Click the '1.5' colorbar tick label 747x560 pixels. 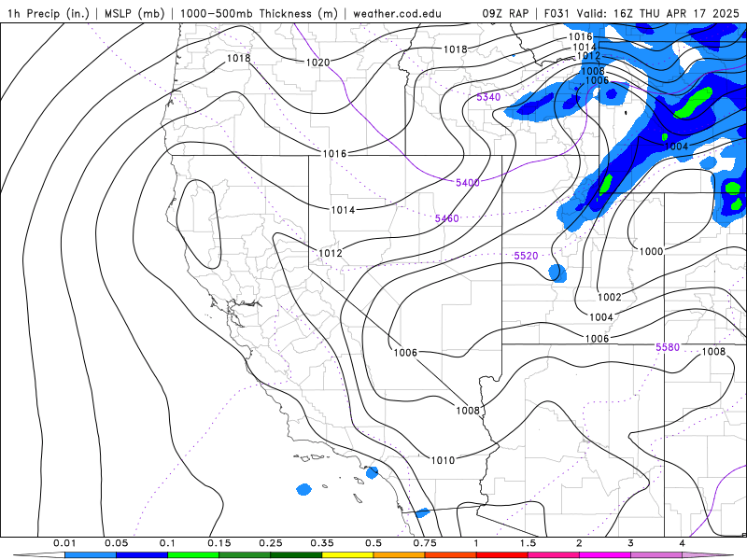(x=528, y=543)
